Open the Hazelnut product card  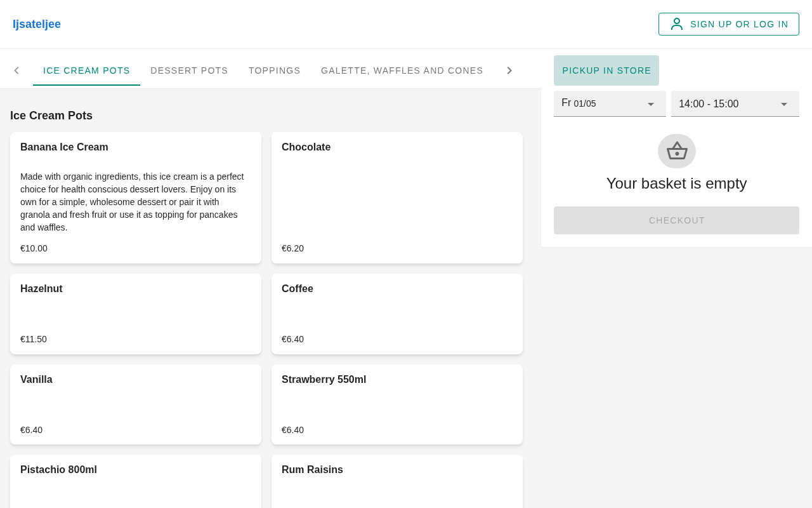pos(136,314)
